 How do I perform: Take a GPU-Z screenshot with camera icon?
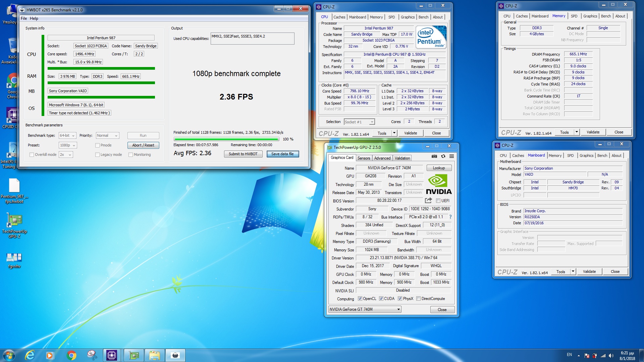point(434,156)
